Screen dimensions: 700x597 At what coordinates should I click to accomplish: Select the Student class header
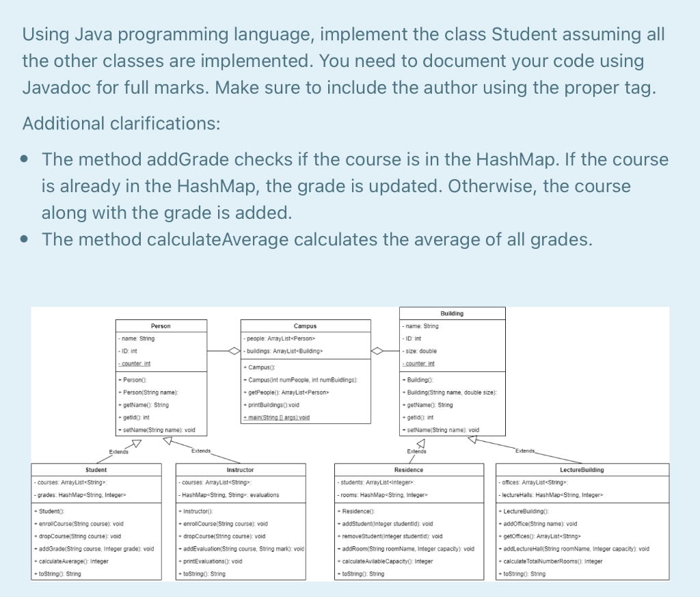(x=96, y=470)
